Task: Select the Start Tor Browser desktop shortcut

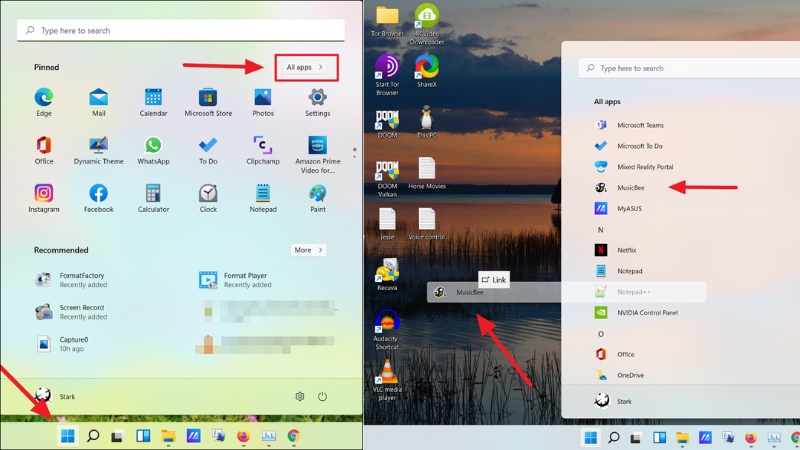Action: pyautogui.click(x=387, y=75)
